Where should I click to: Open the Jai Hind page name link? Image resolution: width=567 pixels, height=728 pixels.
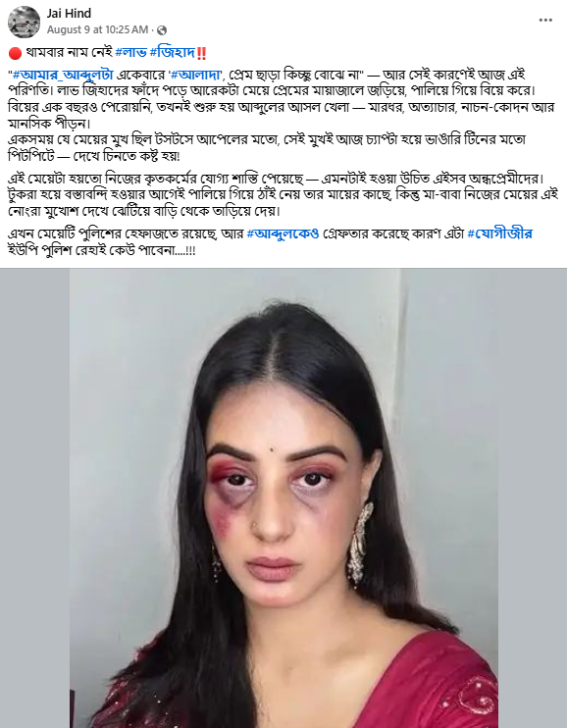tap(69, 14)
